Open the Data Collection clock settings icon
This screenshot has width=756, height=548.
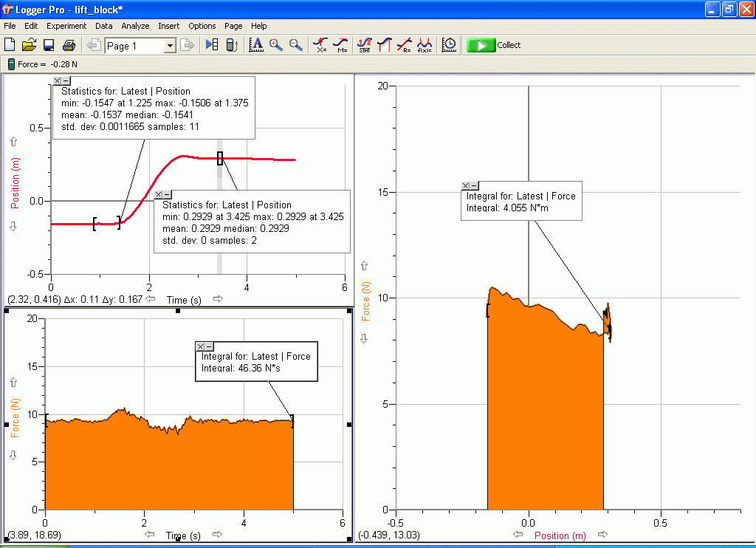[x=449, y=45]
